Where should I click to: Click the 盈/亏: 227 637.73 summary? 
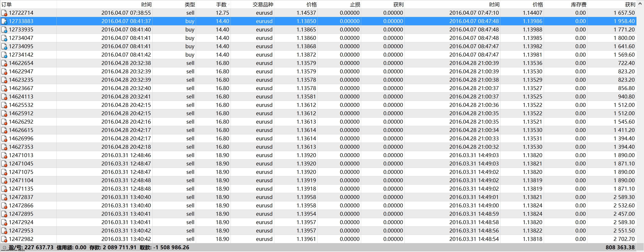tap(31, 248)
